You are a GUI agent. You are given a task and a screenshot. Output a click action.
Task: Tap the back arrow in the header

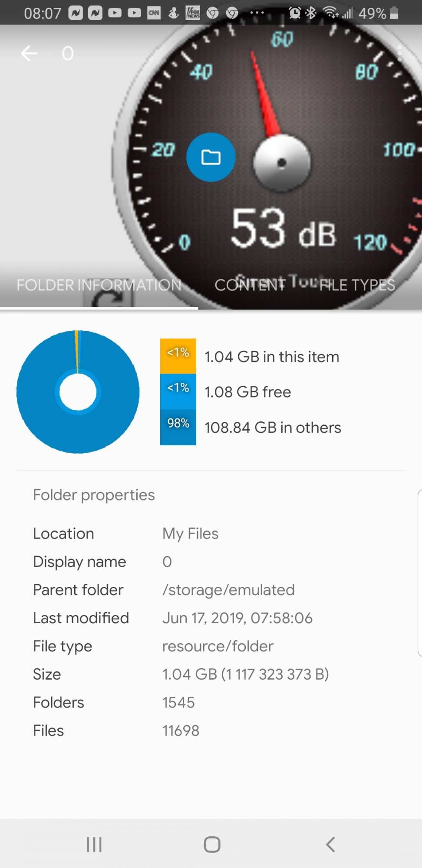29,53
